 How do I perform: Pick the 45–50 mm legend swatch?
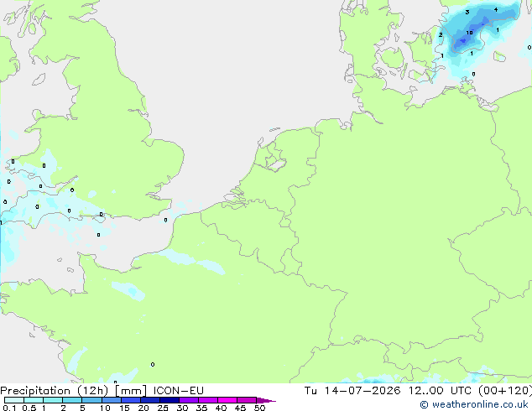click(x=247, y=400)
